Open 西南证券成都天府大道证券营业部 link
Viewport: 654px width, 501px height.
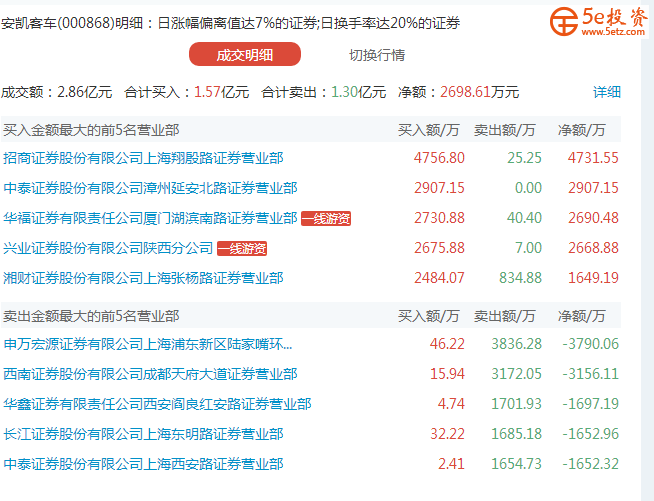(150, 374)
